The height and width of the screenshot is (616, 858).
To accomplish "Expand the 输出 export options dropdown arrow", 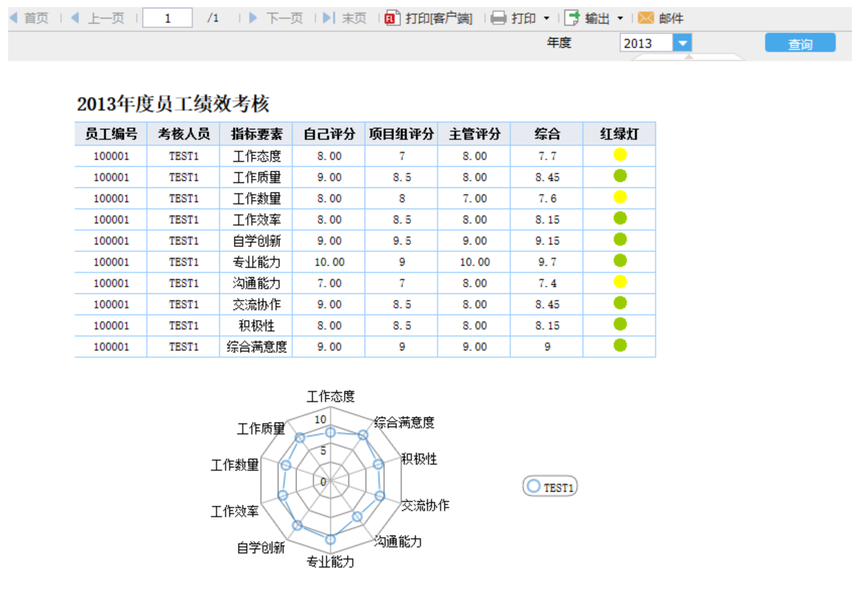I will (620, 19).
